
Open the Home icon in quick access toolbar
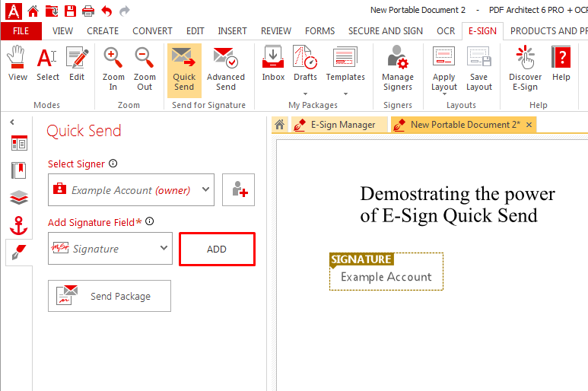coord(33,11)
